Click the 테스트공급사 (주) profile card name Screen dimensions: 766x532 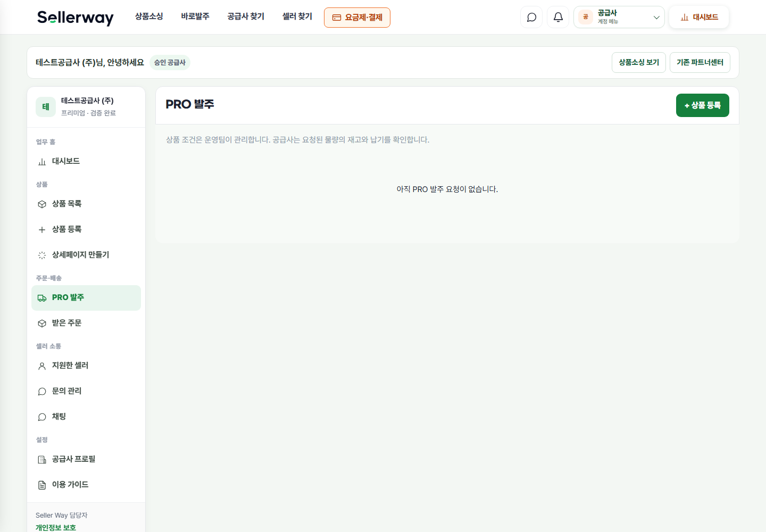(87, 101)
